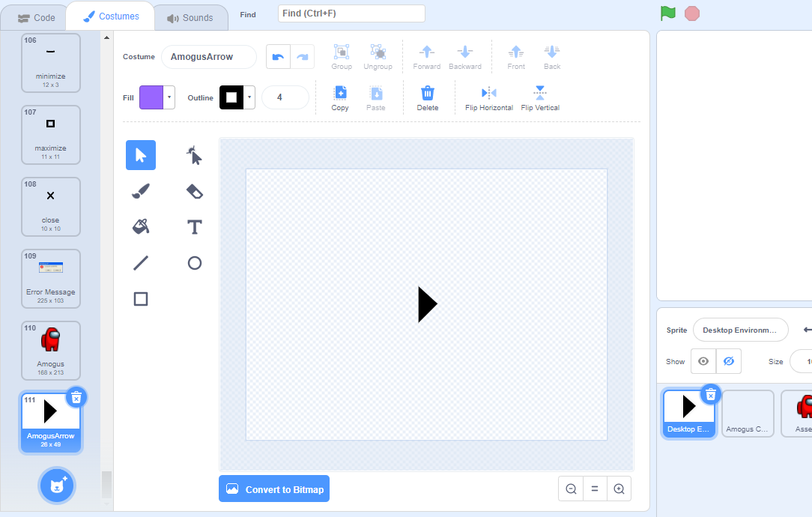The image size is (812, 517).
Task: Select the Circle tool
Action: click(x=194, y=263)
